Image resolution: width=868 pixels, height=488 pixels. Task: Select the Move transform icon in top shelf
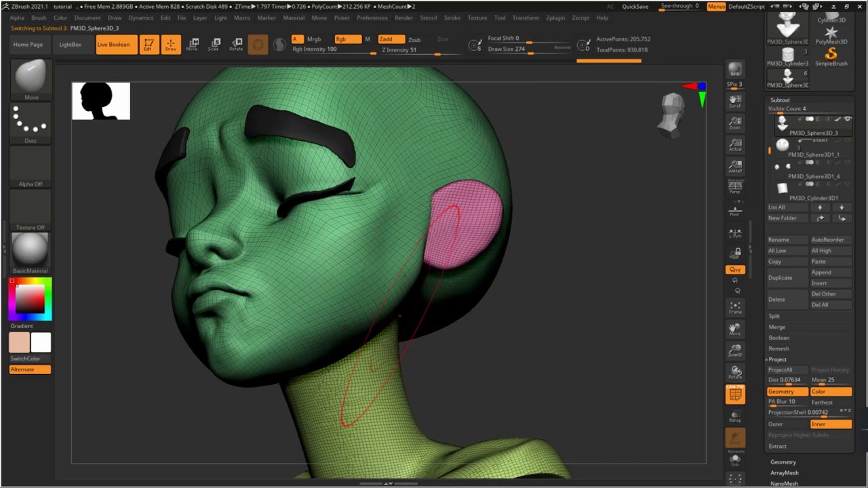(x=192, y=45)
